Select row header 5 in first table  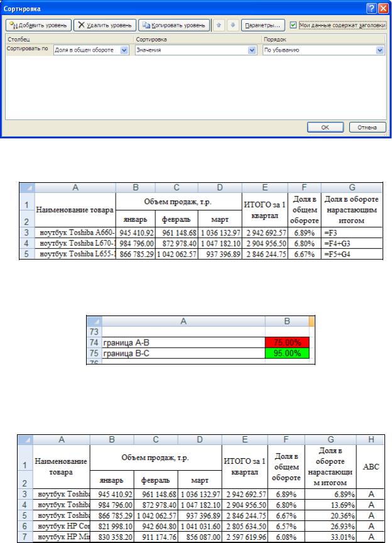tap(26, 254)
